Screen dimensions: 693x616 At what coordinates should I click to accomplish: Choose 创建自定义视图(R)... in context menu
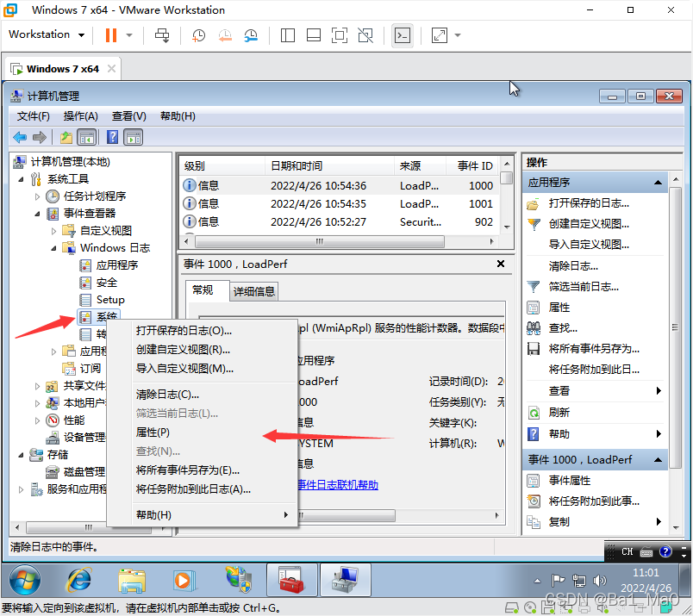point(183,350)
